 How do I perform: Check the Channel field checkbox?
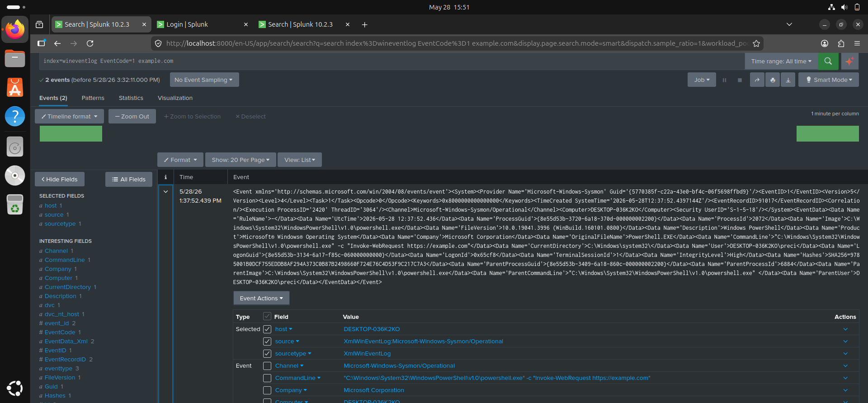(267, 366)
